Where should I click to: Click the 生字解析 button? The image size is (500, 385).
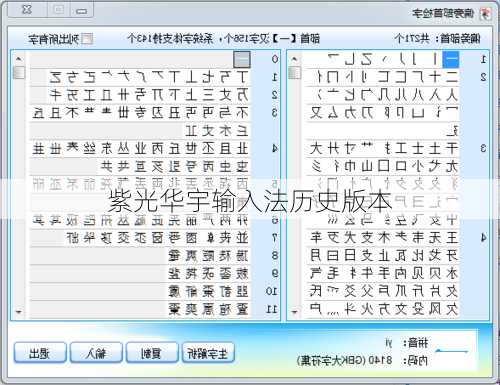pyautogui.click(x=208, y=353)
